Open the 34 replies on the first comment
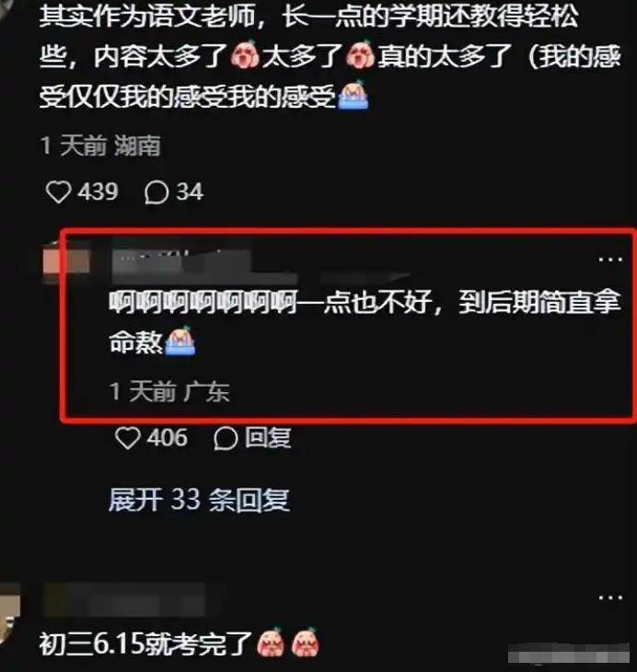Screen dimensions: 637x672 click(156, 192)
